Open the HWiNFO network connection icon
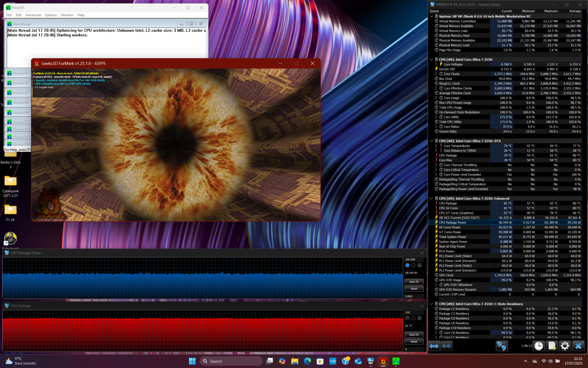 501,346
